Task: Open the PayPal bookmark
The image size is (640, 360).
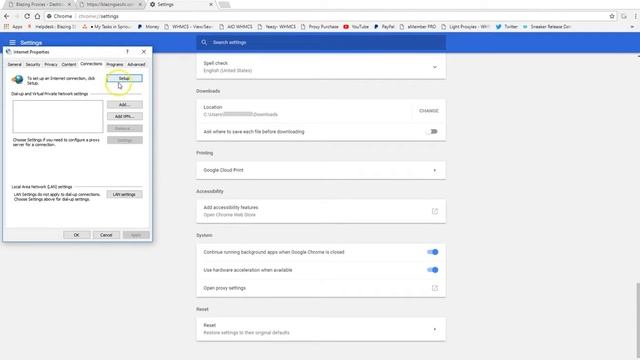Action: point(384,27)
